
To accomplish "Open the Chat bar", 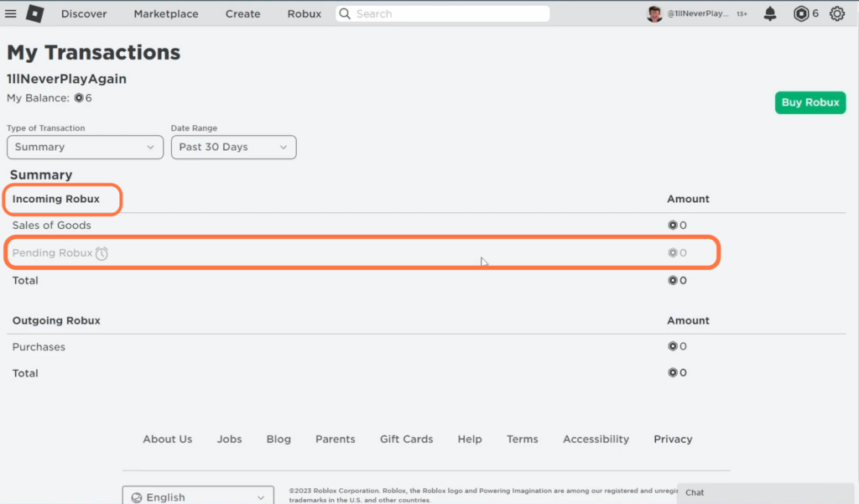I will click(x=767, y=493).
